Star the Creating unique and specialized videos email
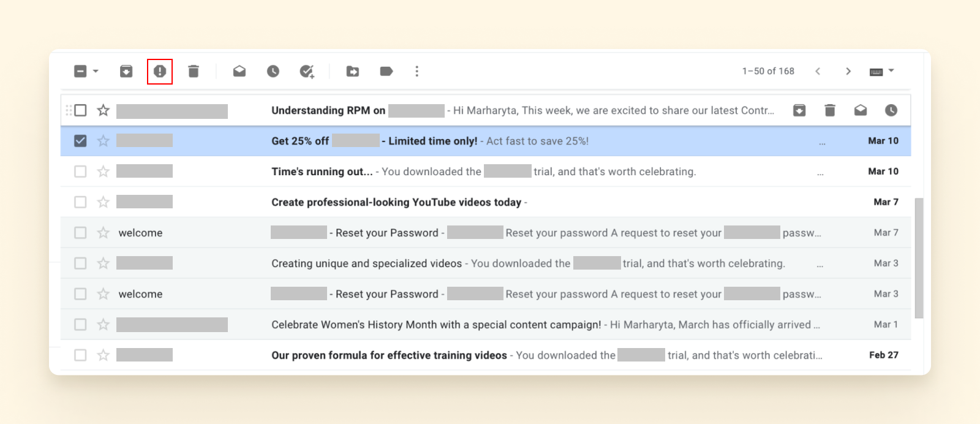 coord(104,263)
